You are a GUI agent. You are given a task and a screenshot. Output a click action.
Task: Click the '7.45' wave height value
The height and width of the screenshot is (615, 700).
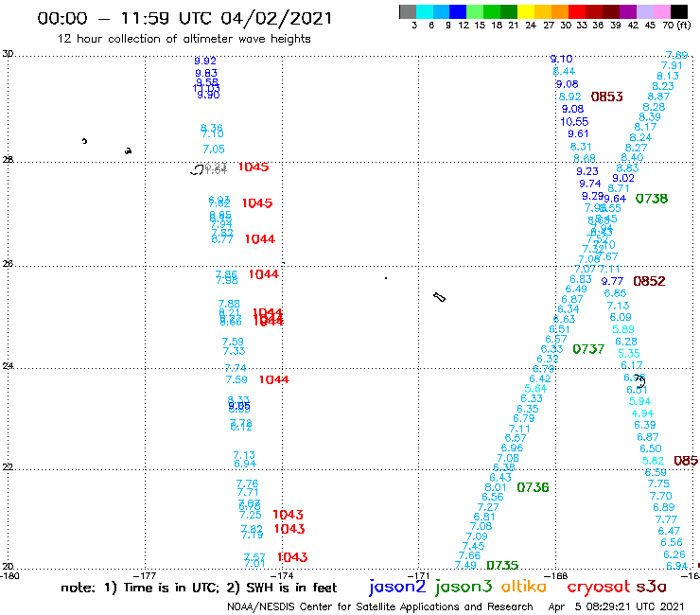[473, 546]
